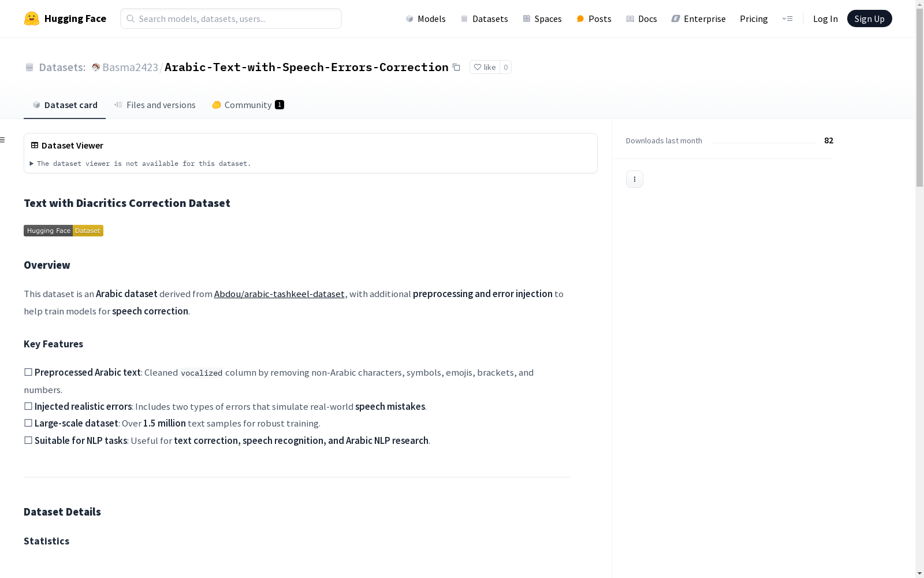Click the like button
The image size is (924, 578).
pyautogui.click(x=485, y=67)
